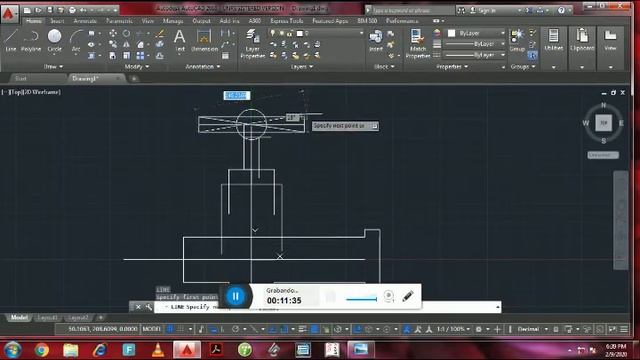Toggle polar tracking in status bar

pos(236,329)
